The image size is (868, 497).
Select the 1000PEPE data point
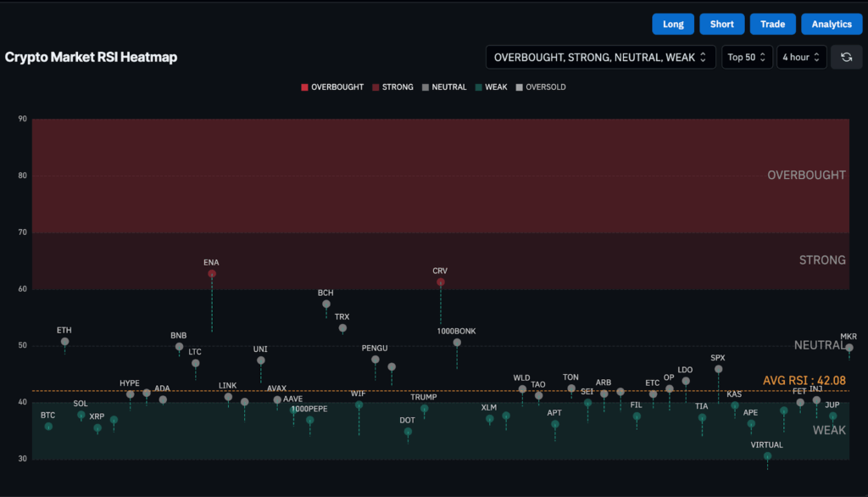(310, 421)
